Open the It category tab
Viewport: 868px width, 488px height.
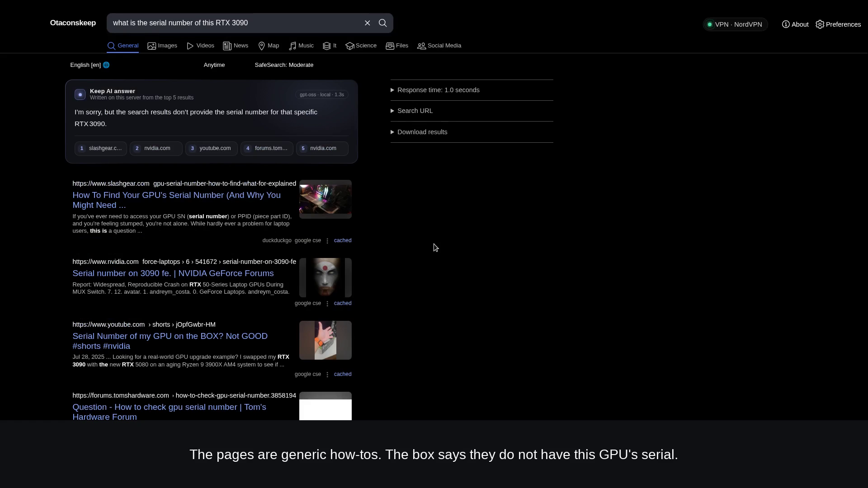click(330, 46)
